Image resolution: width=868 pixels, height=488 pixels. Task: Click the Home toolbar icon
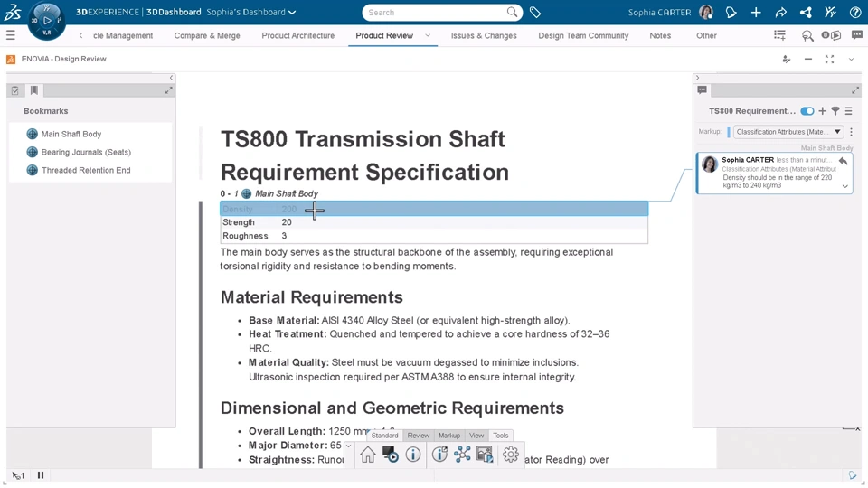[368, 455]
